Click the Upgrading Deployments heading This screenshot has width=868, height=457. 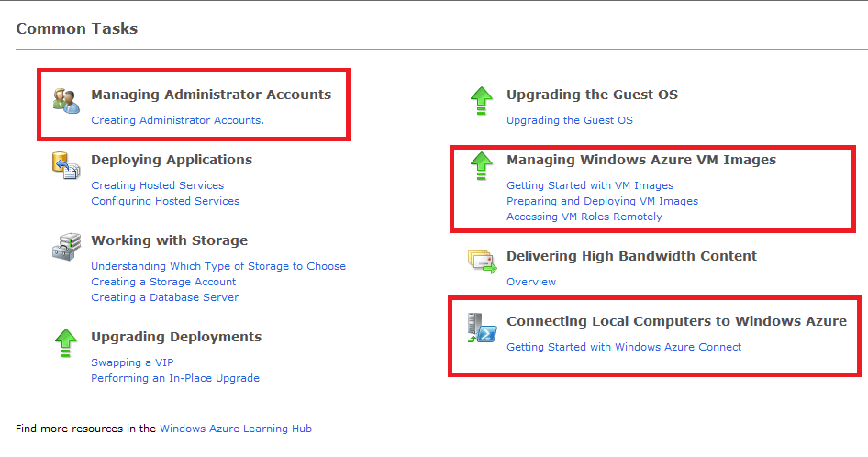coord(176,337)
